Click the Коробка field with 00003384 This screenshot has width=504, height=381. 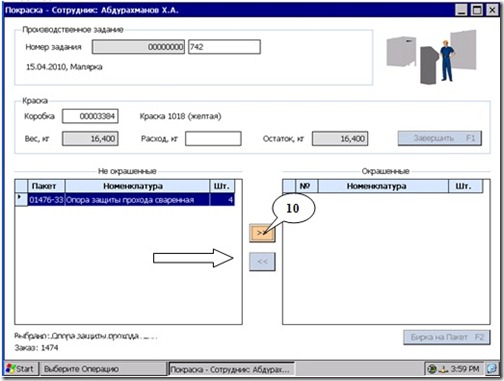[x=90, y=116]
